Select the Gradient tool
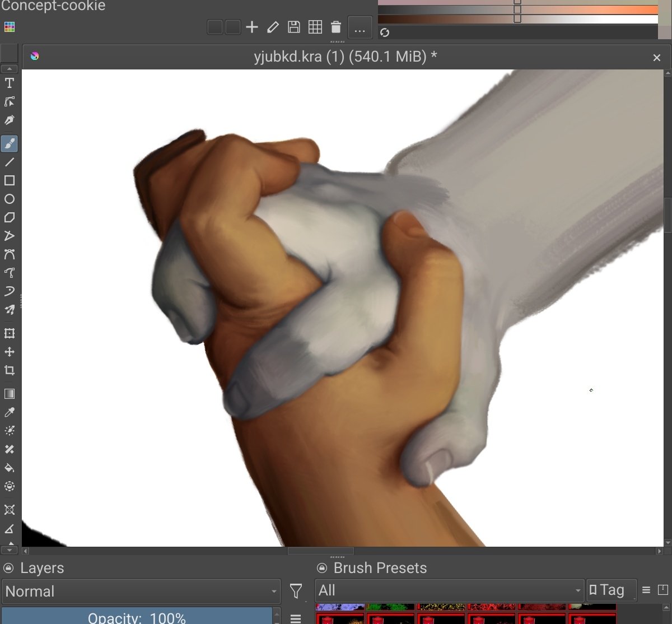672x624 pixels. coord(10,394)
